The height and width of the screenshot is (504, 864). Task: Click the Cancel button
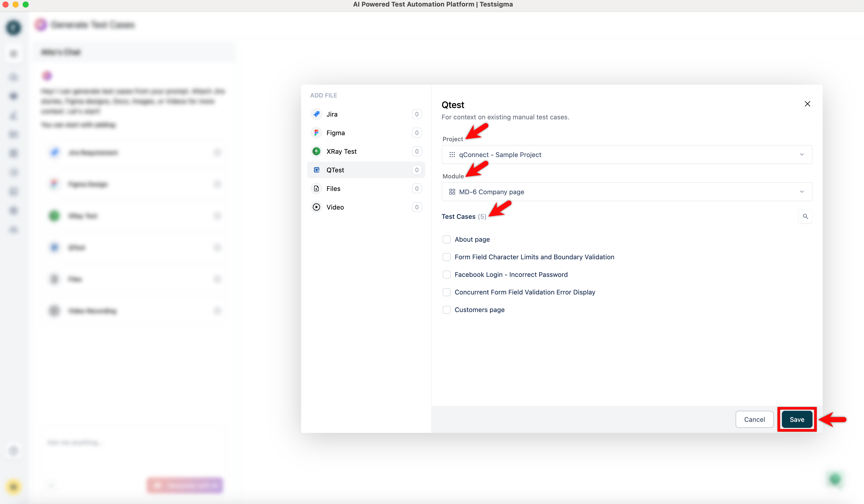(x=754, y=419)
